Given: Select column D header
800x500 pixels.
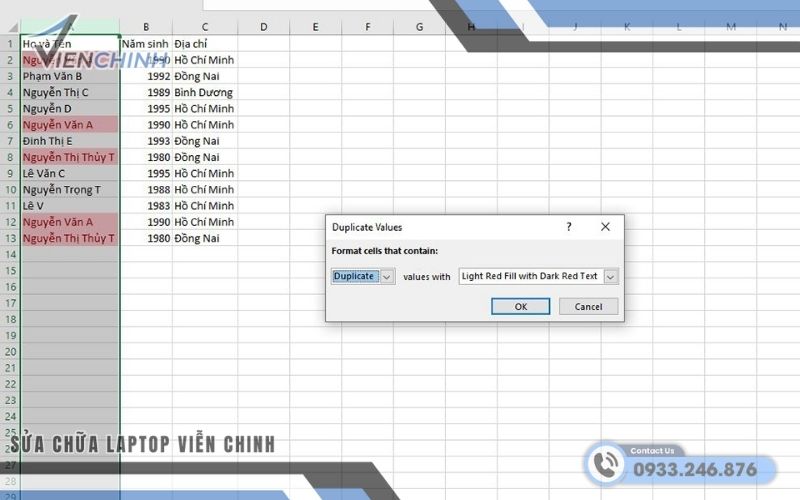Looking at the screenshot, I should click(263, 27).
